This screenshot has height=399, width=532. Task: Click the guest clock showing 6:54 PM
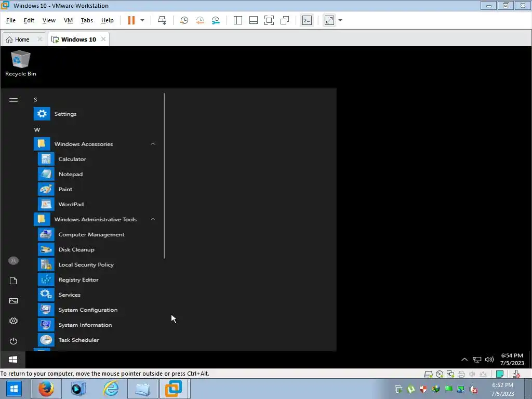click(x=512, y=359)
